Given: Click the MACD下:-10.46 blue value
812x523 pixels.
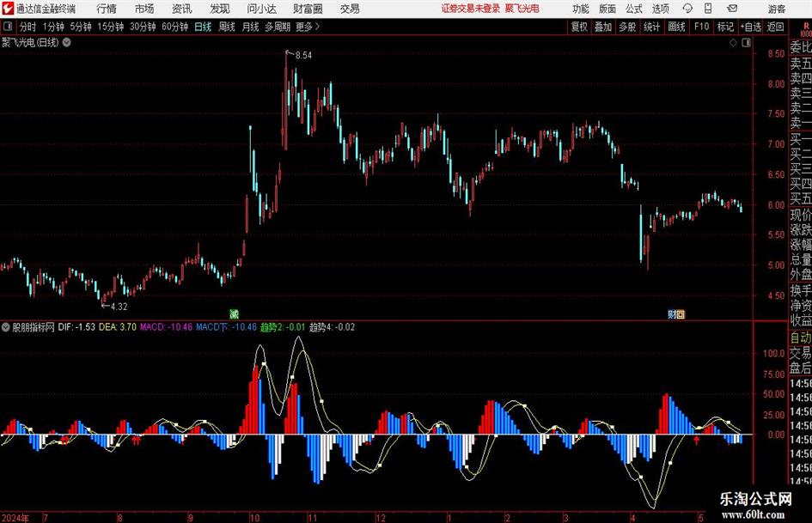Looking at the screenshot, I should tap(226, 327).
